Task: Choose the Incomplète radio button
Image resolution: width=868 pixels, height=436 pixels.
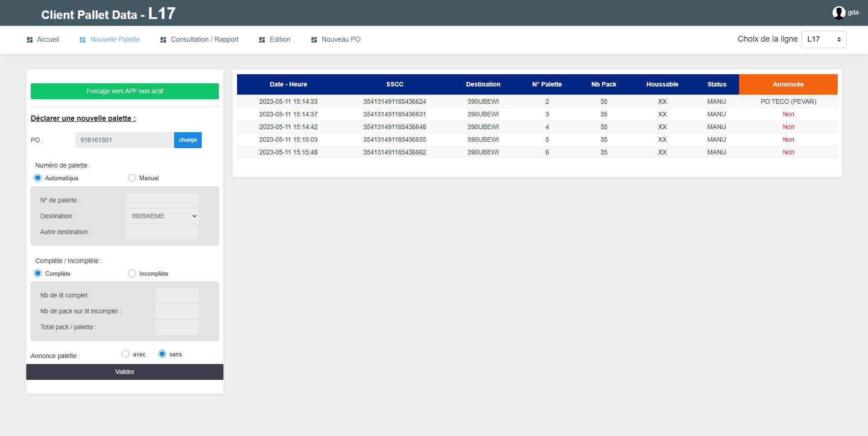Action: click(132, 273)
